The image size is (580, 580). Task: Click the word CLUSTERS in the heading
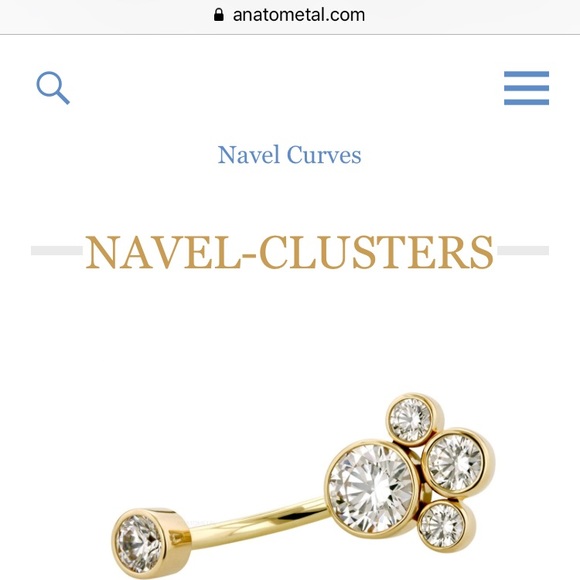coord(377,252)
